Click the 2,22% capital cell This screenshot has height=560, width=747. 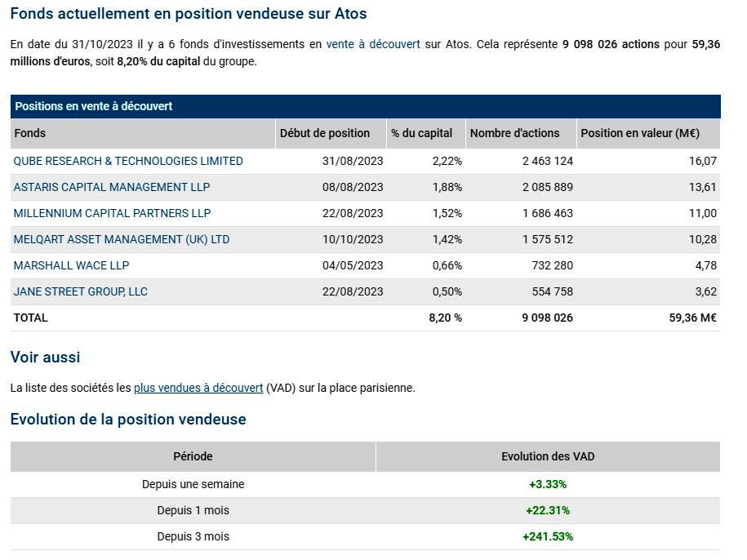447,162
